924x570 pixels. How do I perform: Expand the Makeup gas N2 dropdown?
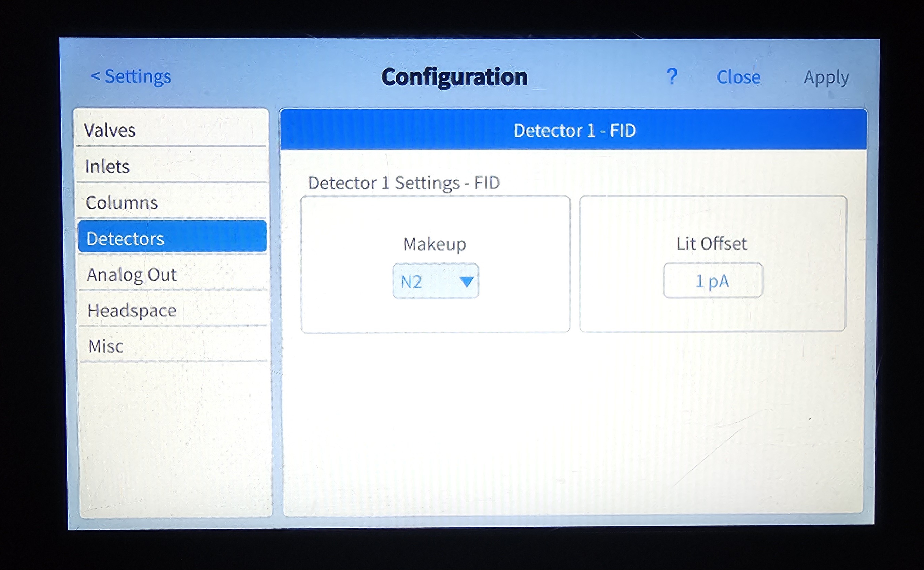[x=436, y=281]
